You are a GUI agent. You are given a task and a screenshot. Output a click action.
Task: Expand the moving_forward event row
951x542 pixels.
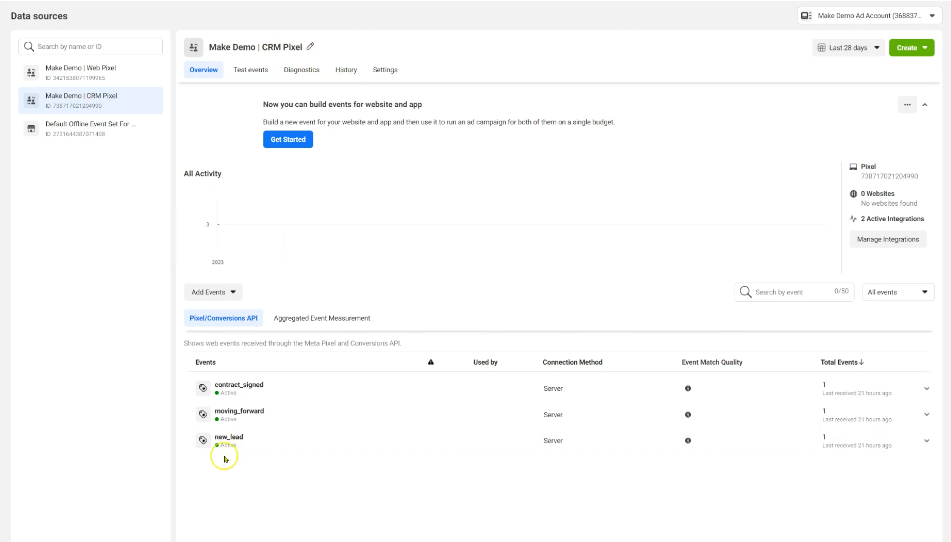coord(927,415)
